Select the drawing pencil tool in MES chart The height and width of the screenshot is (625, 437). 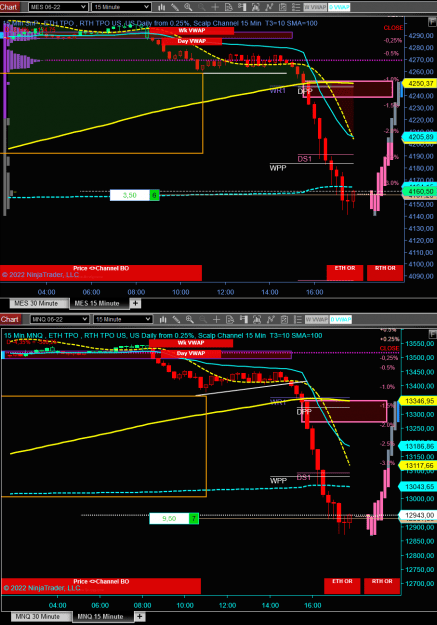pyautogui.click(x=175, y=7)
